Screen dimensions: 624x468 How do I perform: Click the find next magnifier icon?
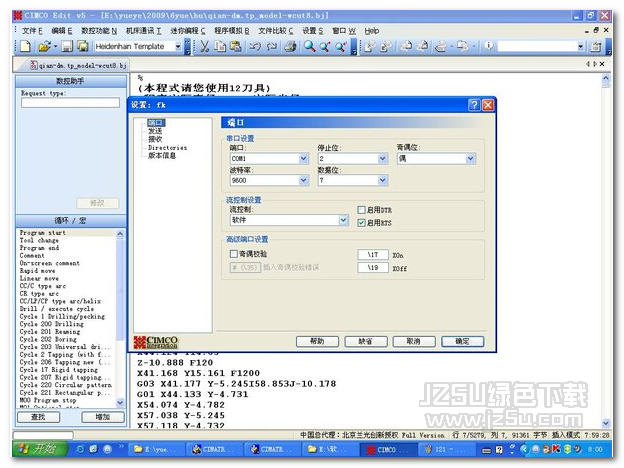tap(341, 47)
